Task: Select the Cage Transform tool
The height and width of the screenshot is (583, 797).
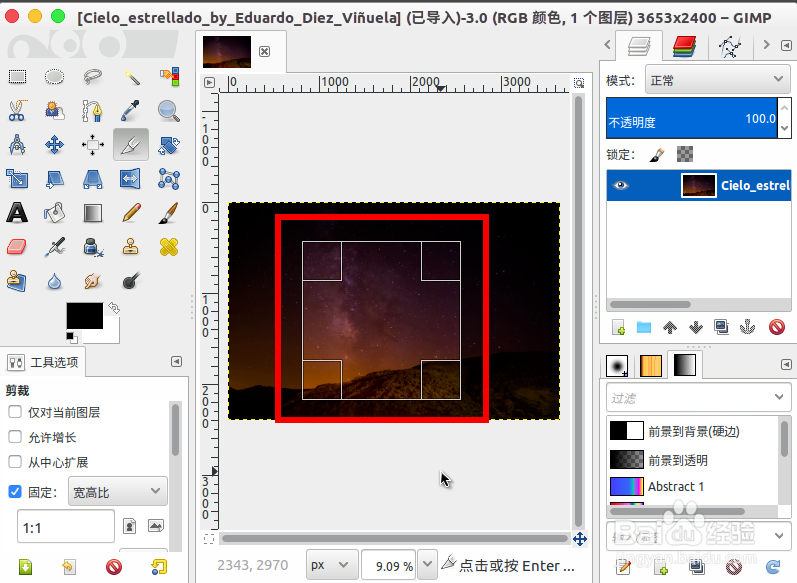Action: click(169, 179)
